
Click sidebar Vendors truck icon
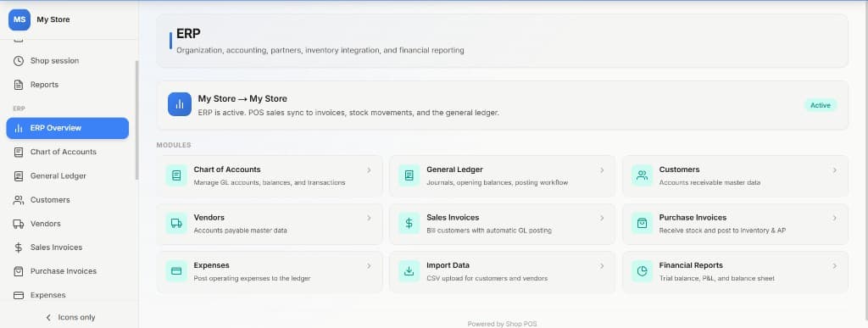pyautogui.click(x=19, y=224)
